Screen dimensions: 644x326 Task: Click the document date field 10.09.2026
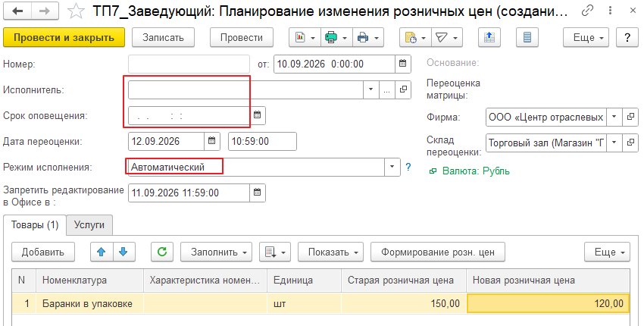334,64
